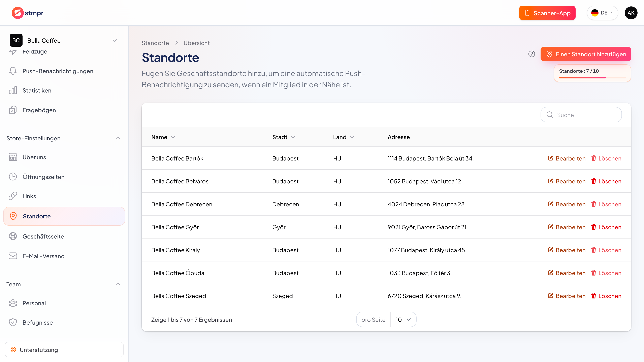Click the Links chain icon
Screen dimensions: 644x362
coord(13,196)
